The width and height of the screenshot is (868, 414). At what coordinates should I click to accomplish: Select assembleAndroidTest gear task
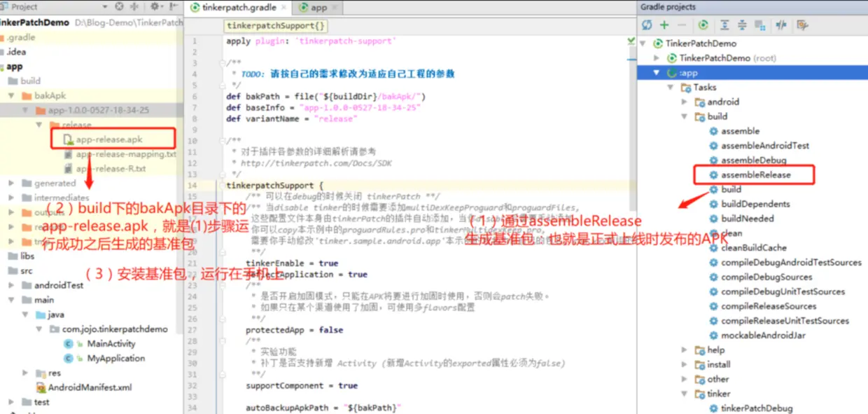759,146
